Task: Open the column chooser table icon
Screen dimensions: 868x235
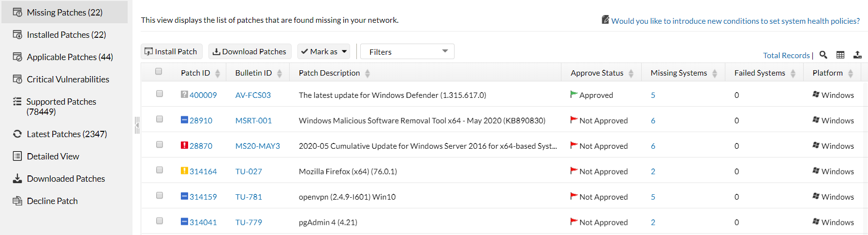Action: click(840, 55)
